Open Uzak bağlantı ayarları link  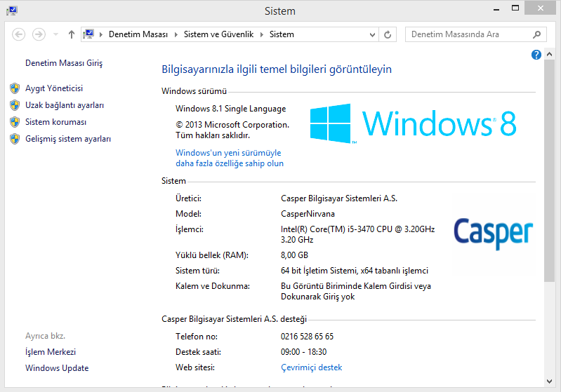point(65,105)
